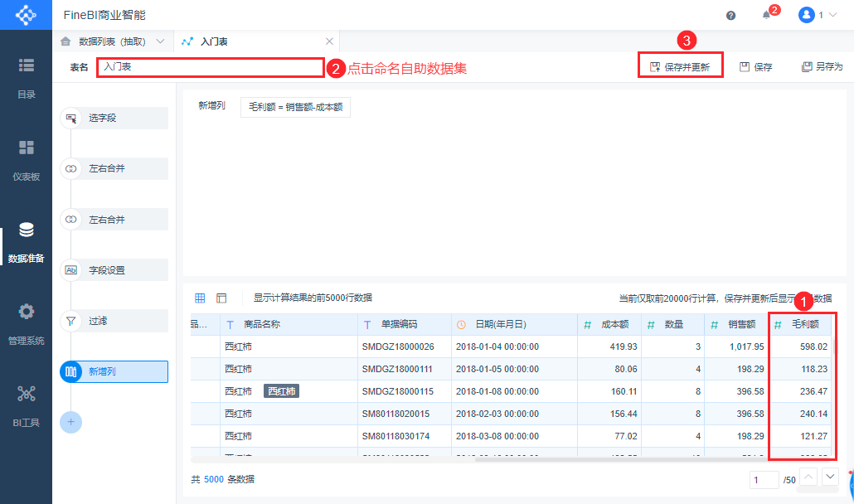
Task: Click the 日期(年月日) column header
Action: [514, 324]
